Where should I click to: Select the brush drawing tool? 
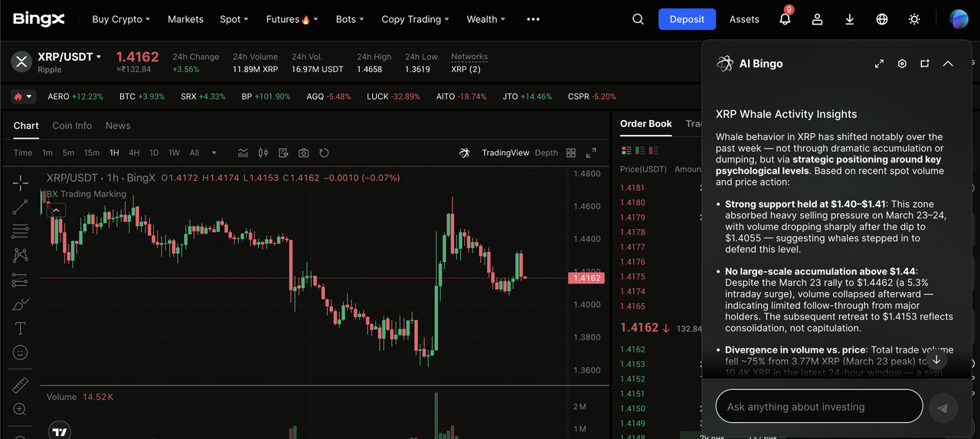click(x=21, y=304)
